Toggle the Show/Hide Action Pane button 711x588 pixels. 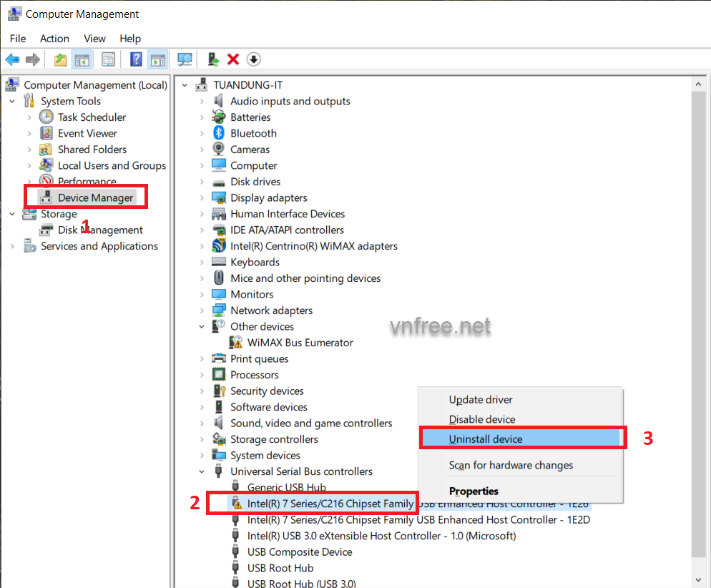tap(157, 59)
